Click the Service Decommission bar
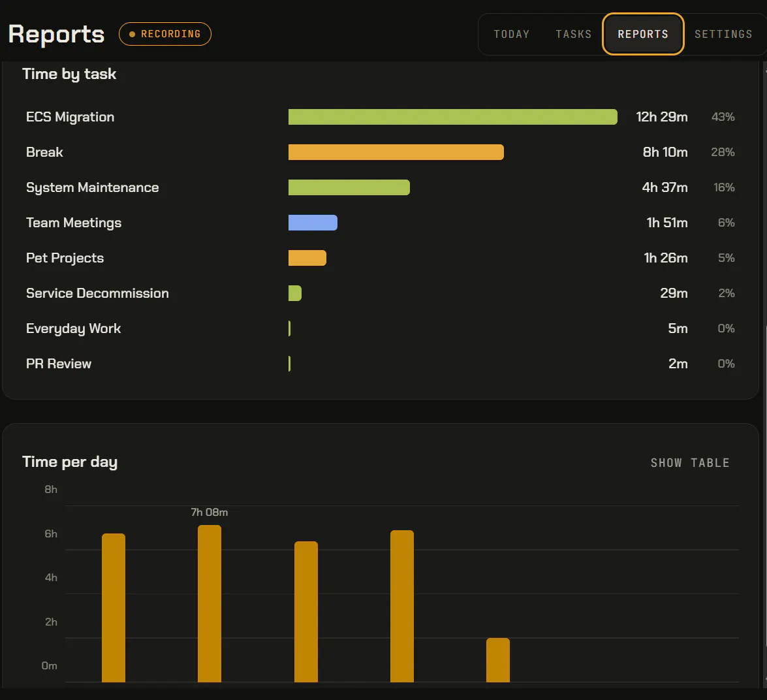Image resolution: width=767 pixels, height=700 pixels. pyautogui.click(x=295, y=293)
